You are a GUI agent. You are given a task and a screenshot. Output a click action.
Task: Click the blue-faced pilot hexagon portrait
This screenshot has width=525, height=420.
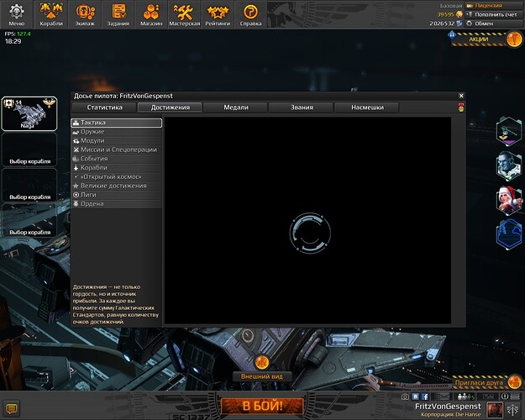[508, 166]
